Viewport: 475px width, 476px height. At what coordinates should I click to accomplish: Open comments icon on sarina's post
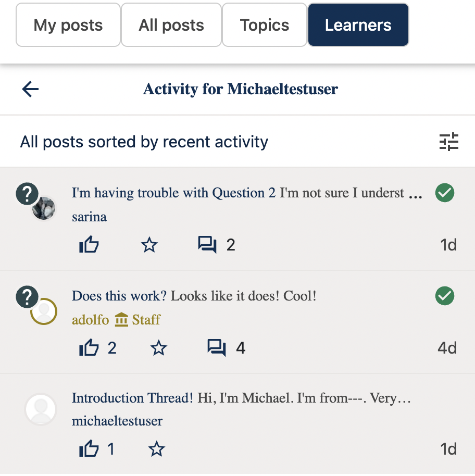pyautogui.click(x=207, y=244)
